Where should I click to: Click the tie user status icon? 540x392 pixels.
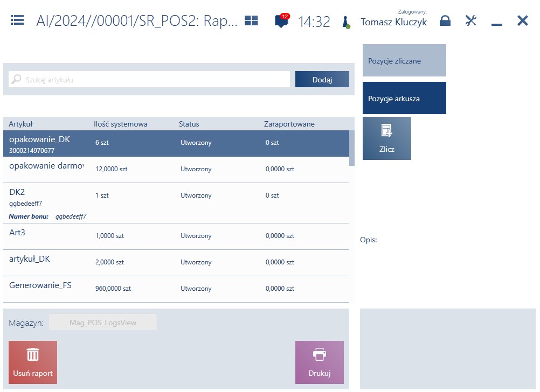click(x=346, y=22)
